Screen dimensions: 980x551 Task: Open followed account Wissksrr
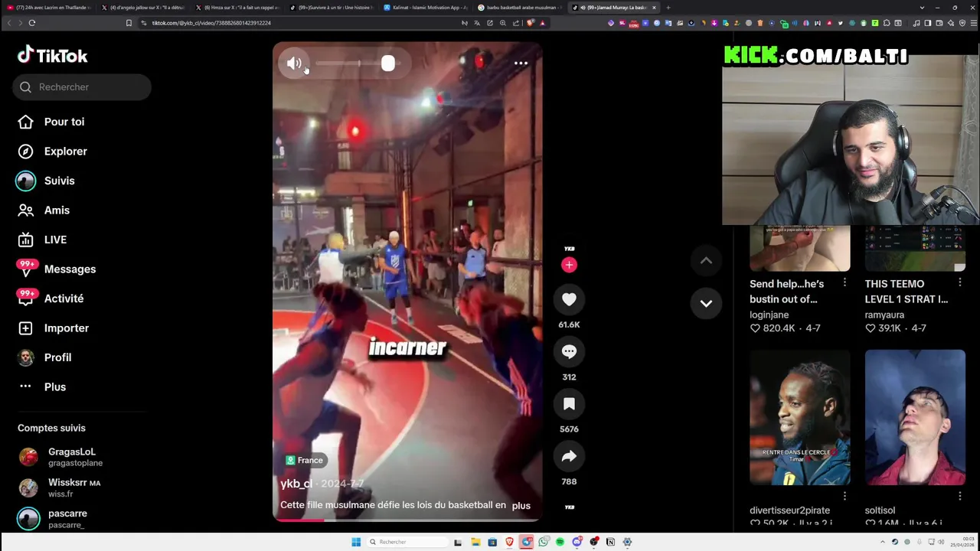pos(73,487)
